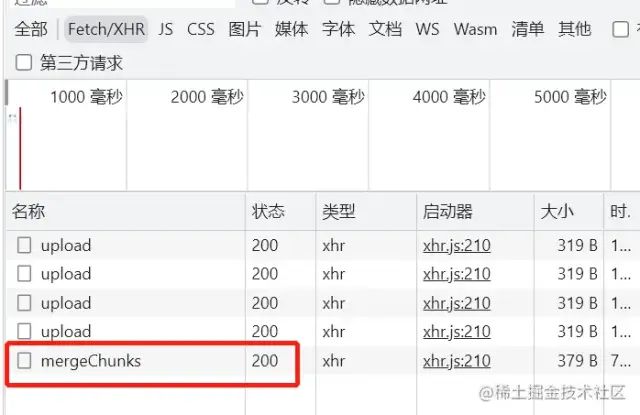640x415 pixels.
Task: Filter by 其他 type
Action: click(x=574, y=29)
